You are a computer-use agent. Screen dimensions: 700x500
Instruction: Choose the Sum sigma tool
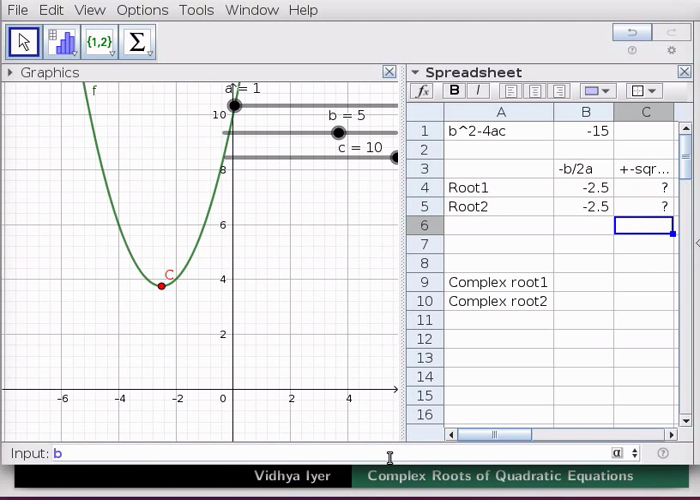pyautogui.click(x=138, y=42)
